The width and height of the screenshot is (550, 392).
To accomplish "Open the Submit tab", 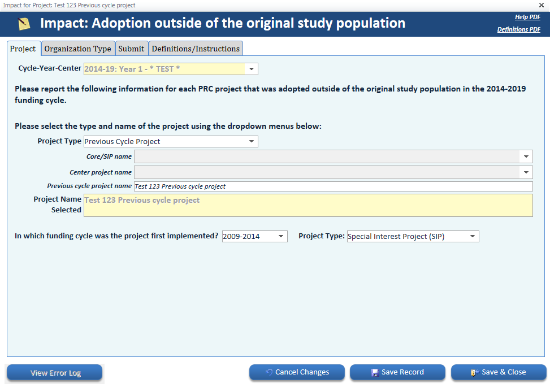I will coord(131,49).
